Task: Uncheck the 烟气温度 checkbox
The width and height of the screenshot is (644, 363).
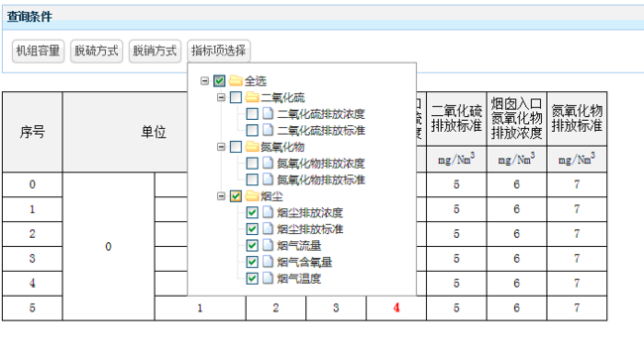Action: point(253,279)
